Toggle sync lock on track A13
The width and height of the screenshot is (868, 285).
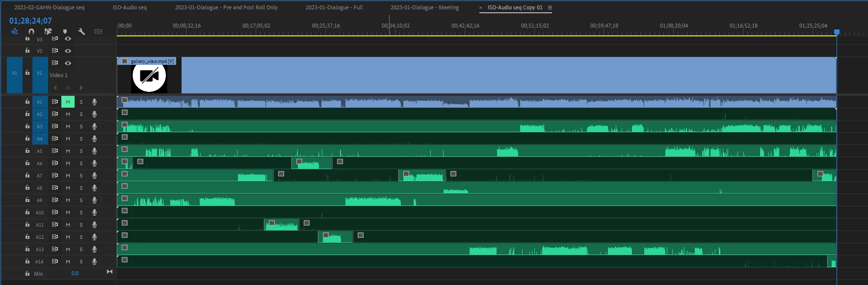[x=55, y=249]
